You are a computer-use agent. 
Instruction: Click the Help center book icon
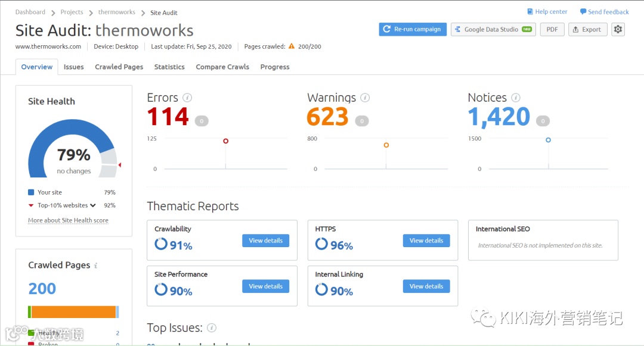530,11
